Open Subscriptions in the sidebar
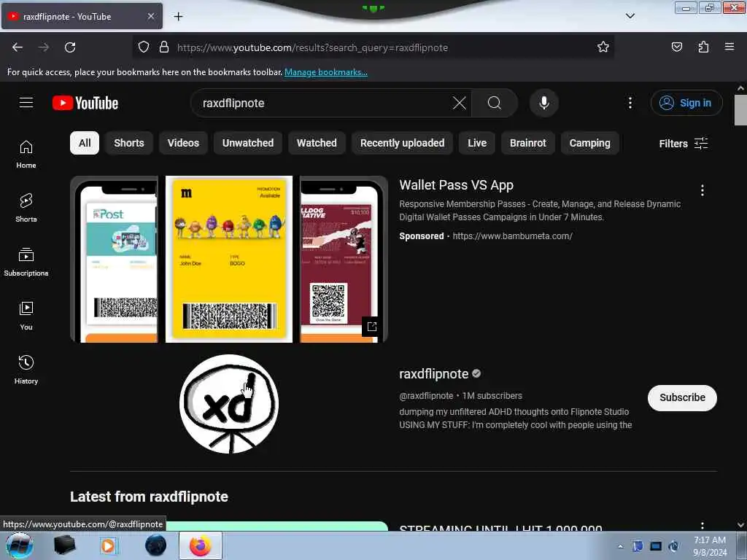 pyautogui.click(x=26, y=262)
